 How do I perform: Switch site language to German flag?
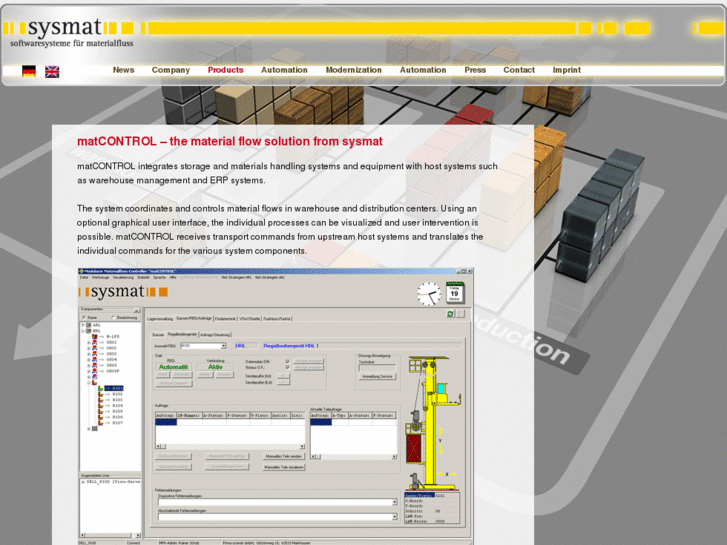[29, 71]
